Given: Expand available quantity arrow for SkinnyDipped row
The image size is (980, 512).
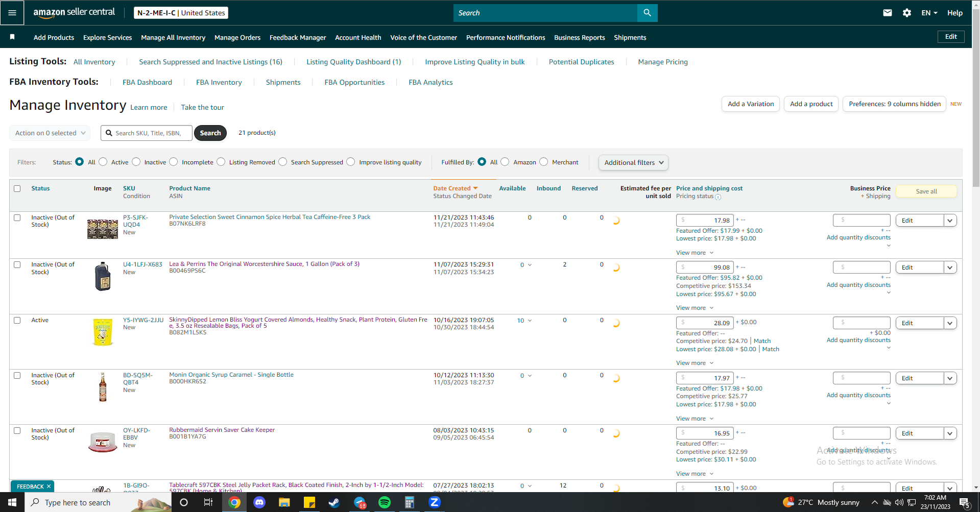Looking at the screenshot, I should [530, 321].
